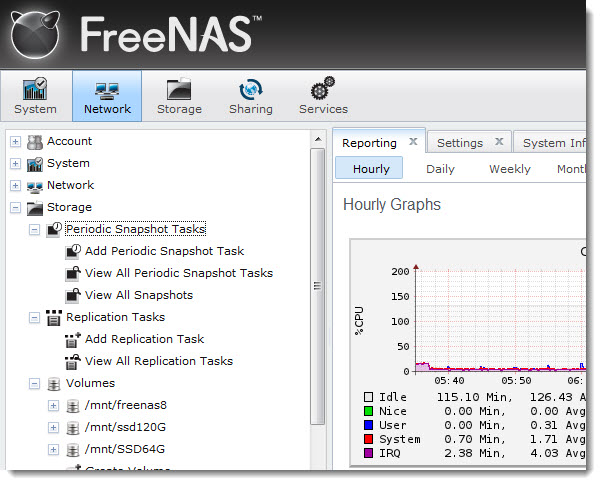This screenshot has height=485, width=601.
Task: Collapse the Storage tree node
Action: tap(15, 208)
